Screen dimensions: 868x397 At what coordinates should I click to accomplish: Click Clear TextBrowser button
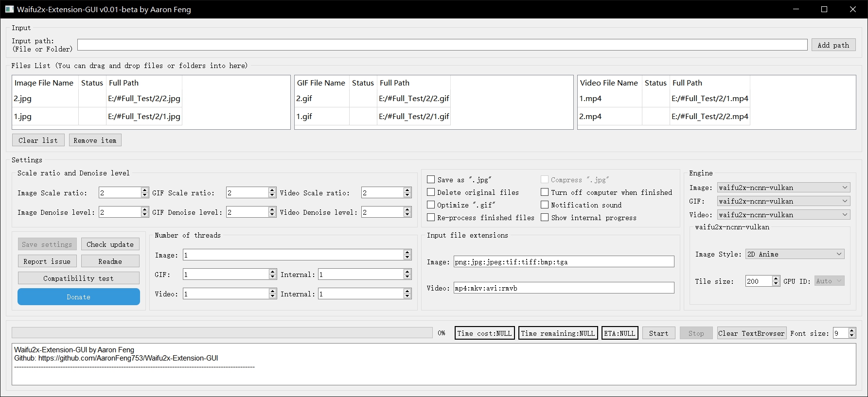(751, 333)
